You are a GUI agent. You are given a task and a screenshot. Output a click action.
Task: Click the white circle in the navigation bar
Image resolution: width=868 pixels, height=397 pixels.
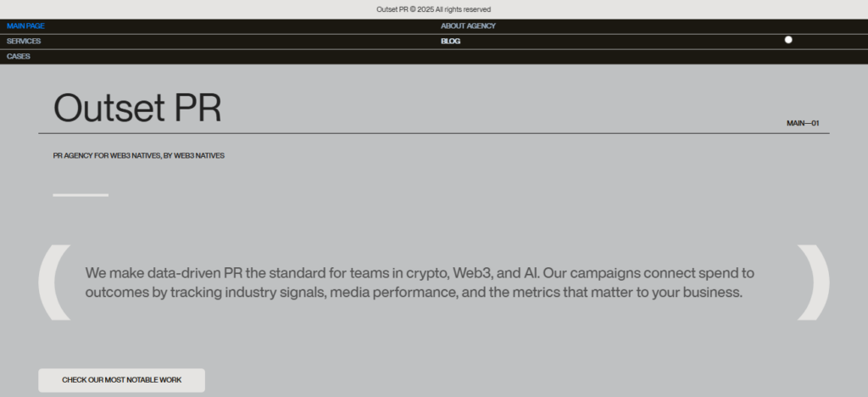tap(788, 40)
